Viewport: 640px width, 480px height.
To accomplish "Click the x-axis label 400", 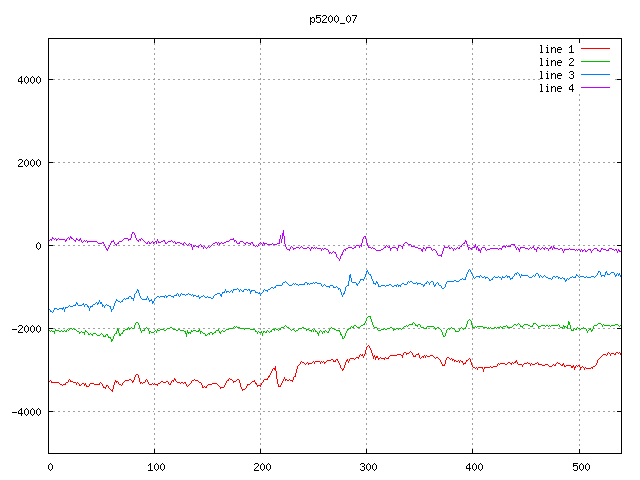I will pyautogui.click(x=474, y=467).
